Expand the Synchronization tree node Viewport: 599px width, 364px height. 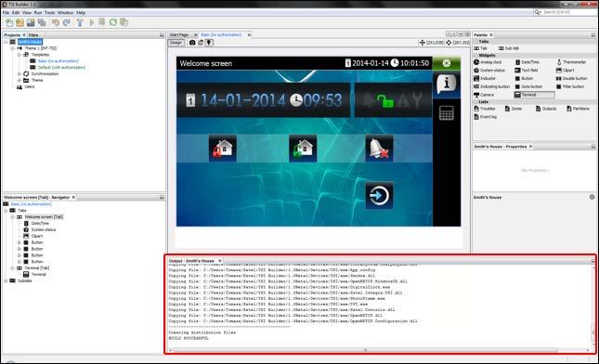(x=20, y=73)
